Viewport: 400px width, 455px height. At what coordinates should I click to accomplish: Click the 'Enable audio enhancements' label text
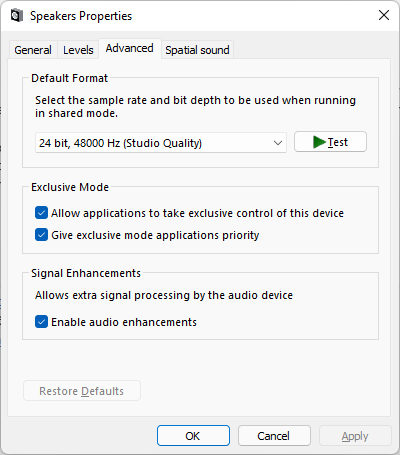pos(124,322)
